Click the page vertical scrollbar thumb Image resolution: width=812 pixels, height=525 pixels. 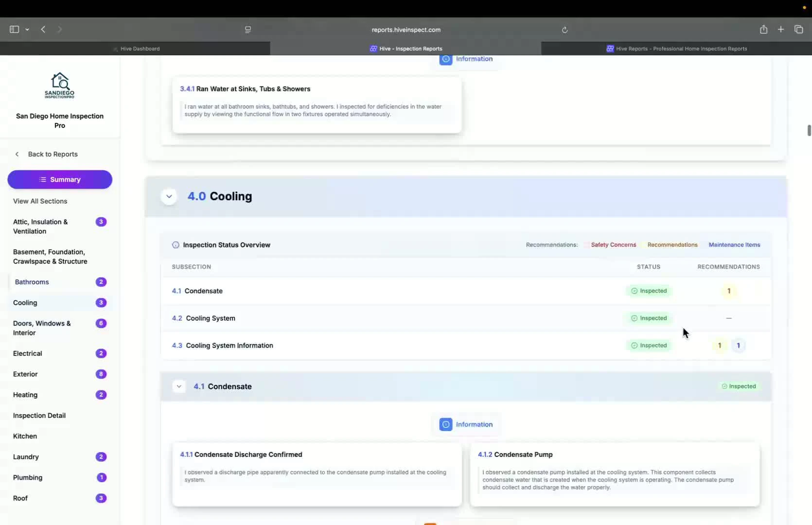tap(809, 131)
